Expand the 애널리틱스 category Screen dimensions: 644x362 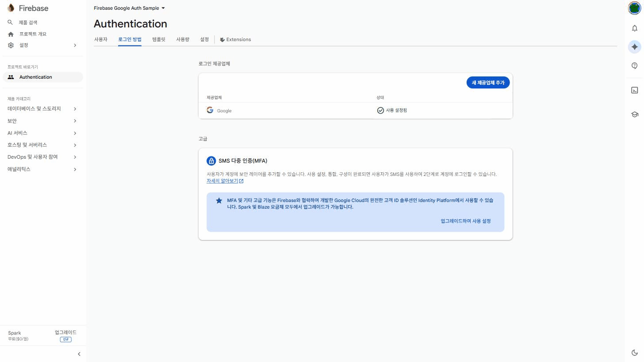click(x=42, y=169)
